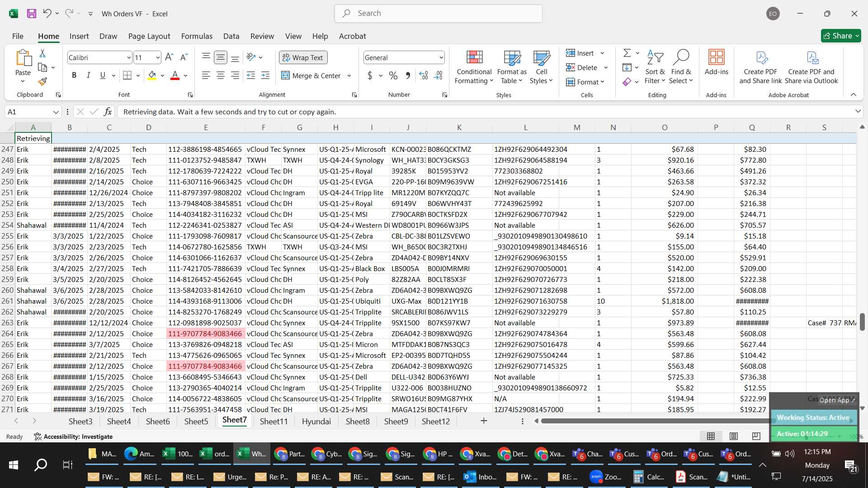Activate the Format Painter brush
The width and height of the screenshot is (868, 488).
pyautogui.click(x=42, y=81)
